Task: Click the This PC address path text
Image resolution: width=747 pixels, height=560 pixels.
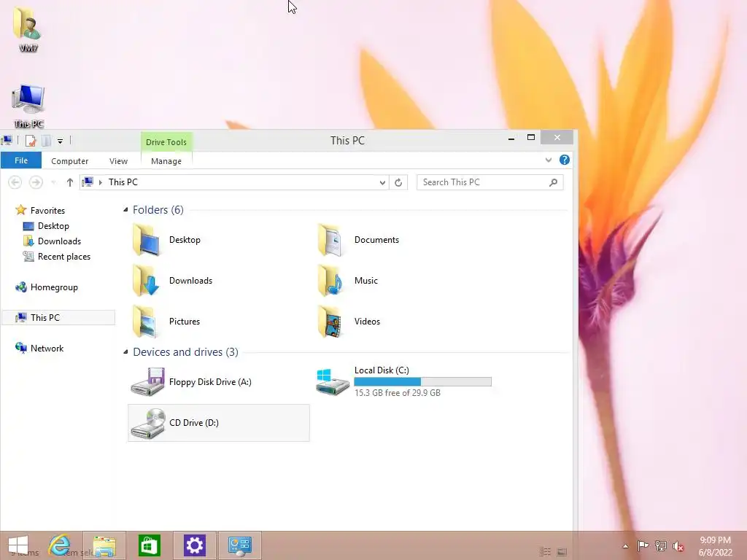Action: 123,182
